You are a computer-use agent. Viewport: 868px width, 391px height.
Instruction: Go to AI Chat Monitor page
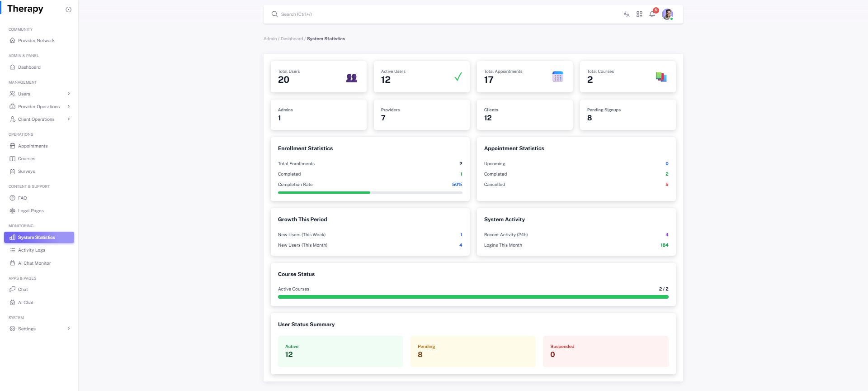pos(34,263)
